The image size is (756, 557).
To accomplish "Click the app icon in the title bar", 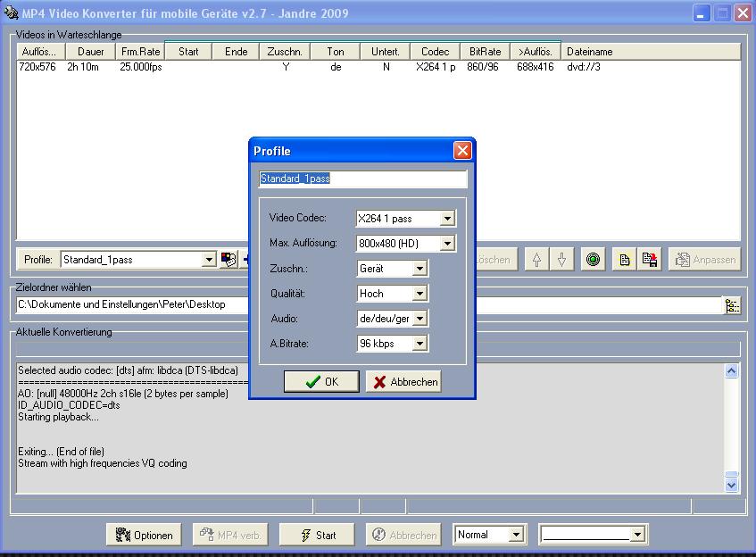I will coord(11,12).
